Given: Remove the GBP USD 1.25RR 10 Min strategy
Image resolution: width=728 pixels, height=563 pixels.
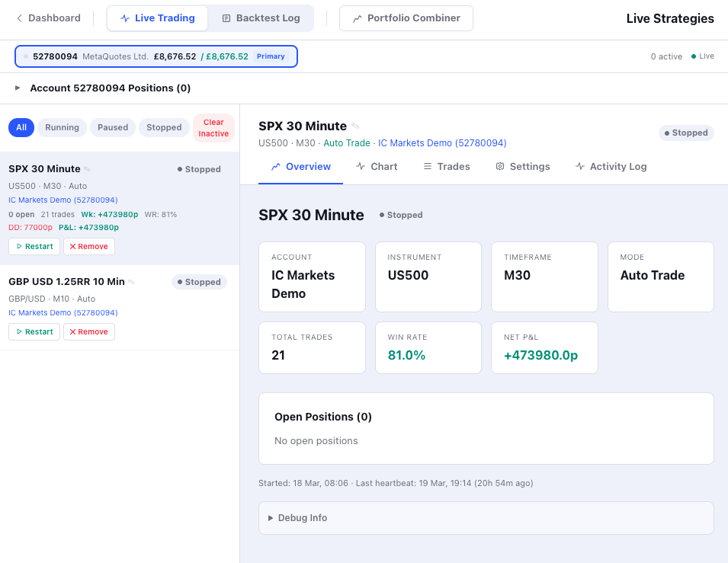Looking at the screenshot, I should point(89,331).
